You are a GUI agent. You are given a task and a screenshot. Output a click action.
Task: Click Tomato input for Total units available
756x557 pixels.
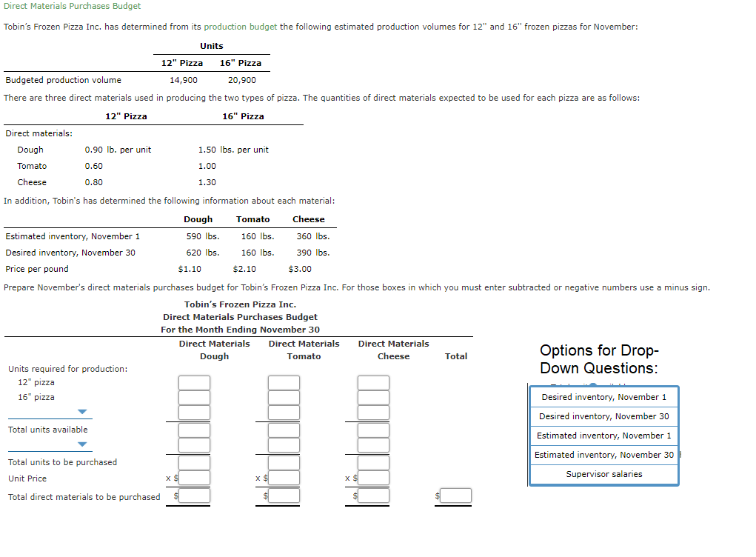(x=284, y=430)
